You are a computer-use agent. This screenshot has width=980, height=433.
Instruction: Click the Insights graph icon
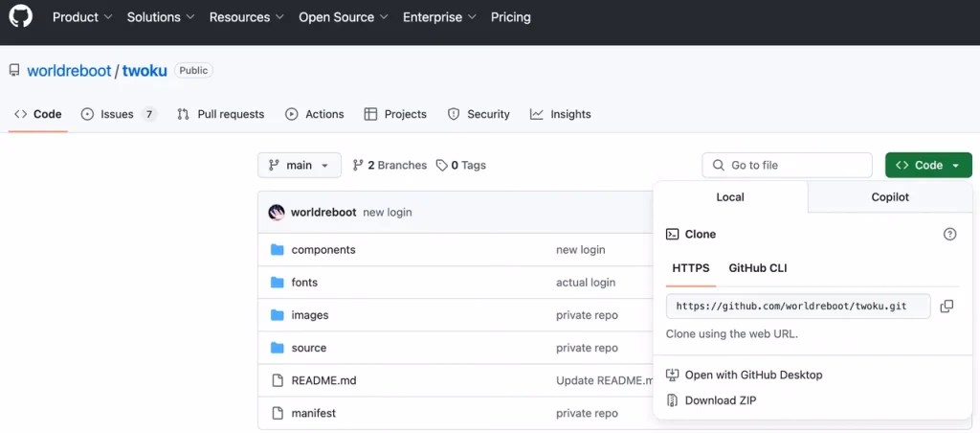tap(536, 114)
